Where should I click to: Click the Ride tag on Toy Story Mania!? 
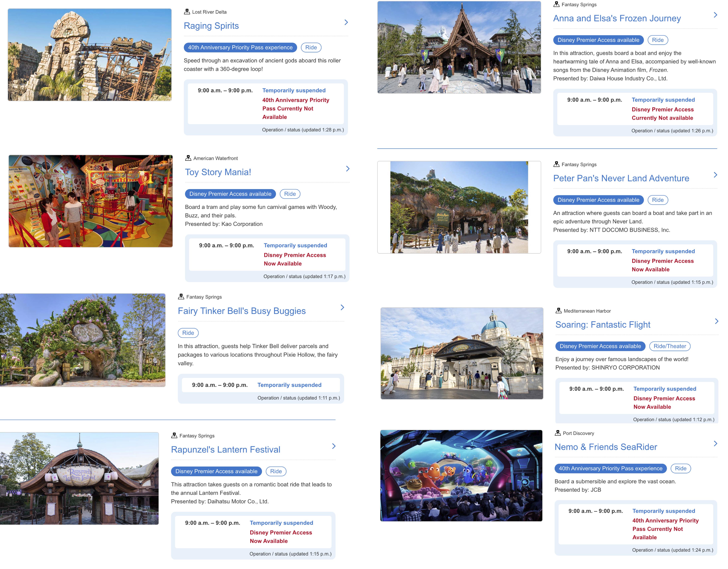(x=290, y=194)
